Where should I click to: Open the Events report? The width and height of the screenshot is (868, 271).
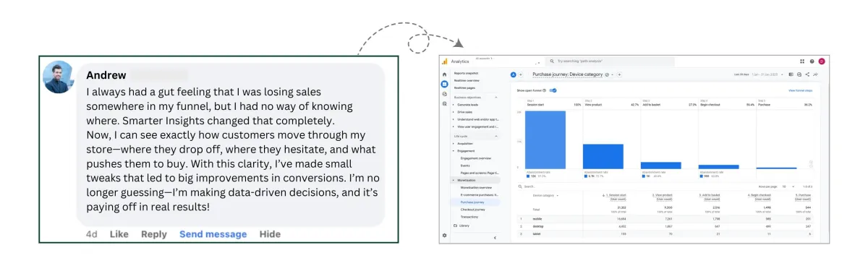click(465, 165)
